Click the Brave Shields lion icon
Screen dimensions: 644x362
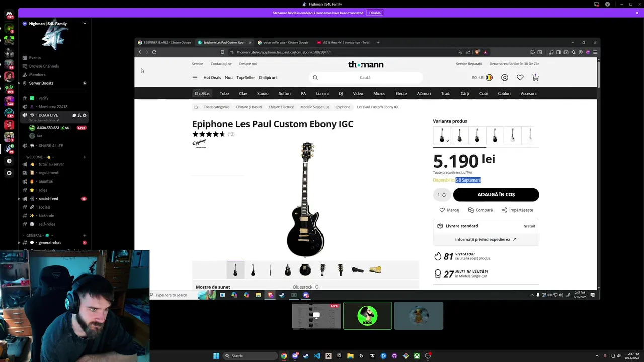477,52
